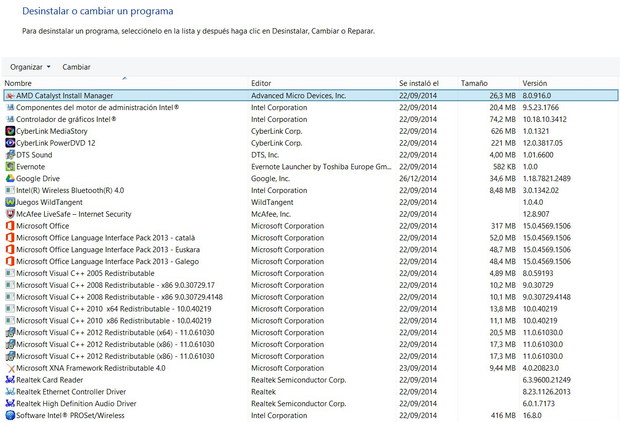Click the sort arrow above the Nombre column
Image resolution: width=620 pixels, height=422 pixels.
click(x=125, y=78)
